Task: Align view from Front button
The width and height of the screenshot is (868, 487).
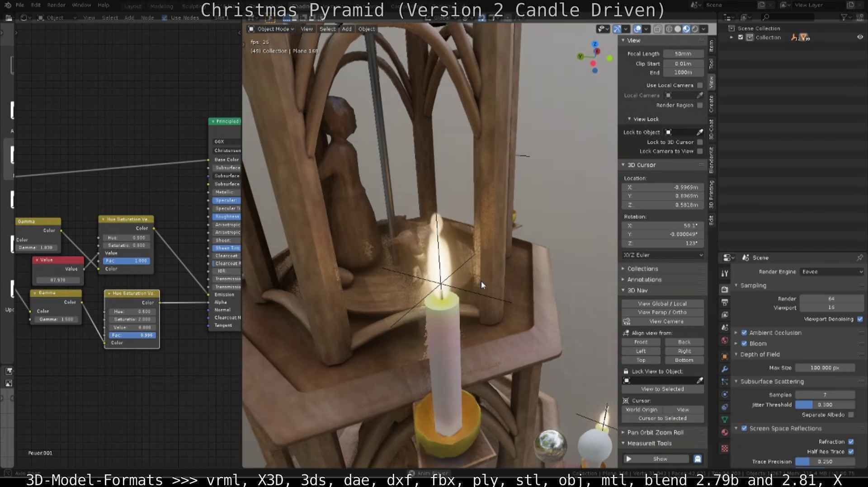Action: click(641, 342)
